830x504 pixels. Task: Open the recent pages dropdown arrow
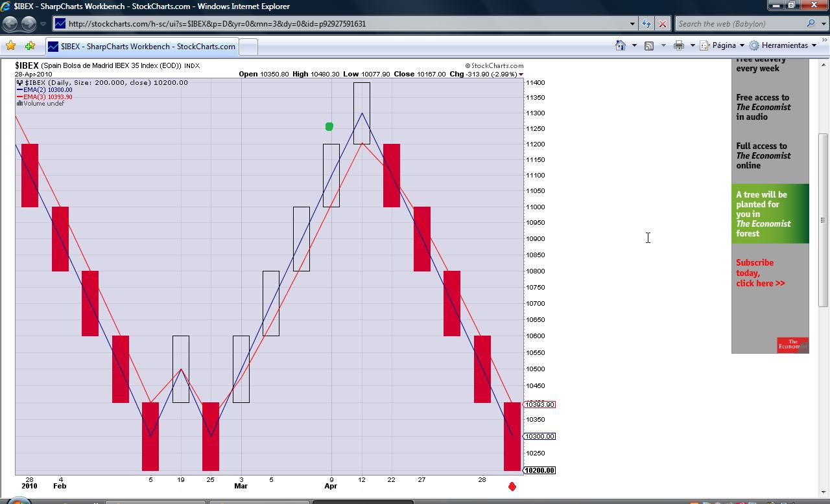tap(43, 24)
